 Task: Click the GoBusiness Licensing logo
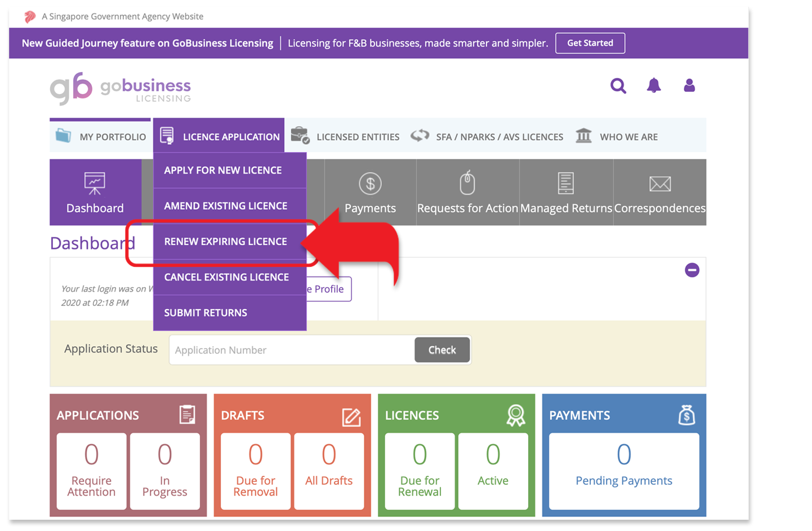(121, 88)
